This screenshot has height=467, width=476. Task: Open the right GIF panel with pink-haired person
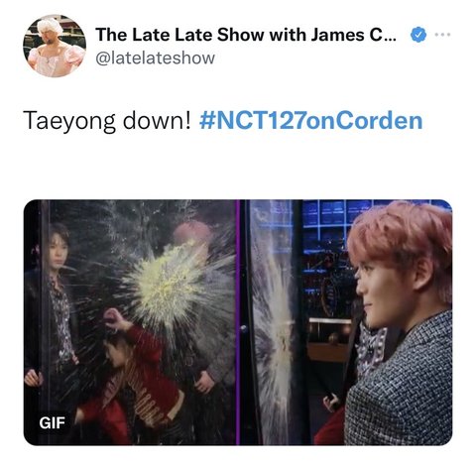346,322
